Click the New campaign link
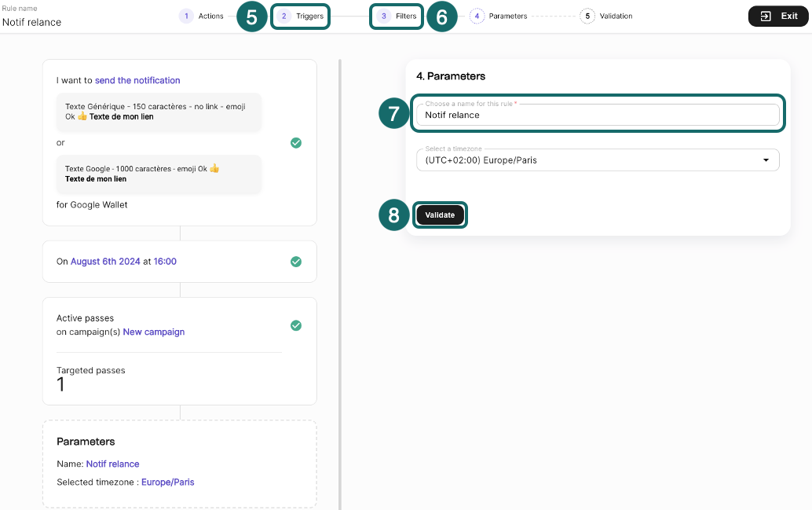 (x=153, y=332)
